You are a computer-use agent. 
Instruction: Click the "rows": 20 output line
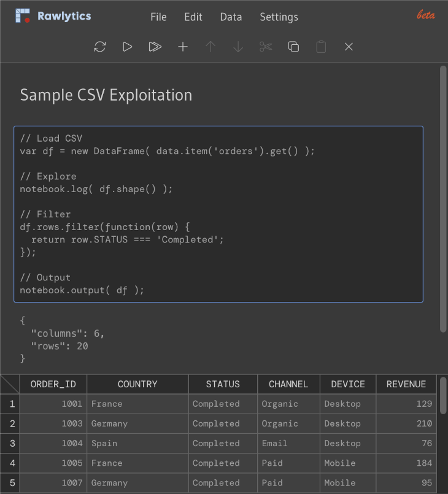pos(60,346)
